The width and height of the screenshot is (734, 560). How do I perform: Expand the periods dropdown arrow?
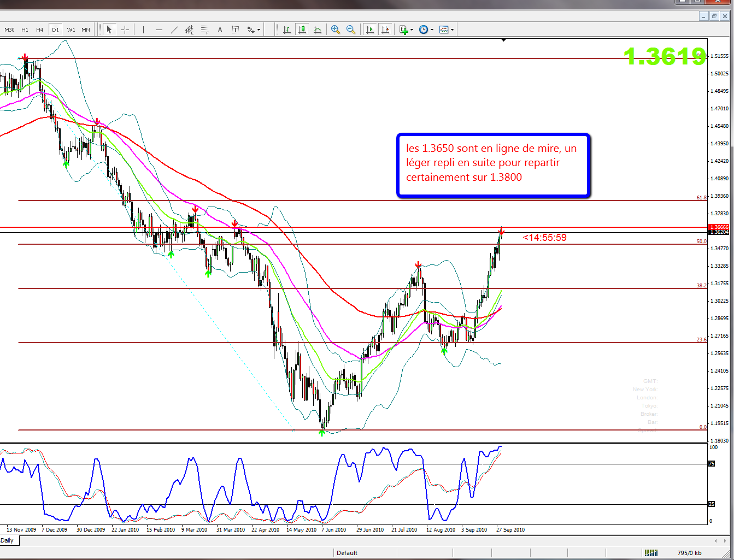432,30
